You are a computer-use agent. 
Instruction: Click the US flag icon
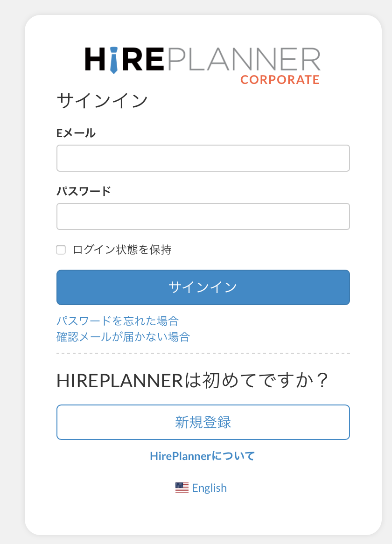tap(182, 488)
